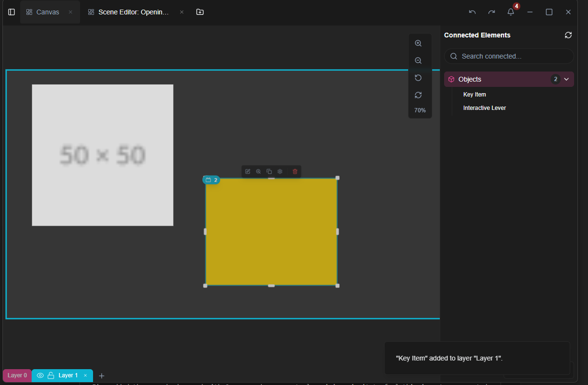Zoom out on the canvas
This screenshot has height=385, width=588.
point(418,60)
